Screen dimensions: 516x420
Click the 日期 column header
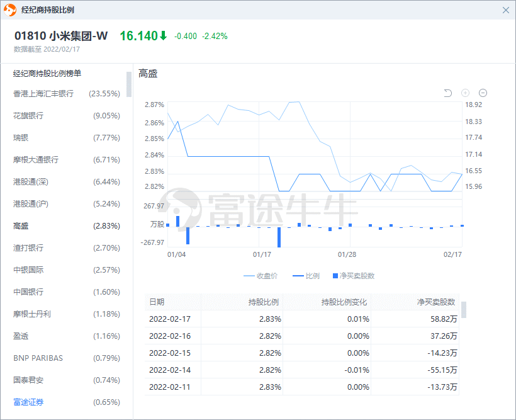click(157, 302)
